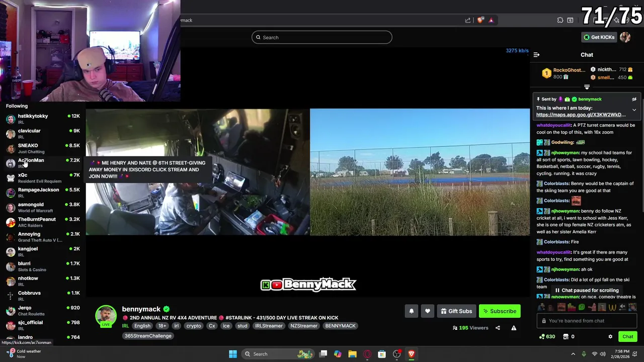Open Ac7ionMan channel in Following list
The height and width of the screenshot is (362, 644).
click(43, 163)
